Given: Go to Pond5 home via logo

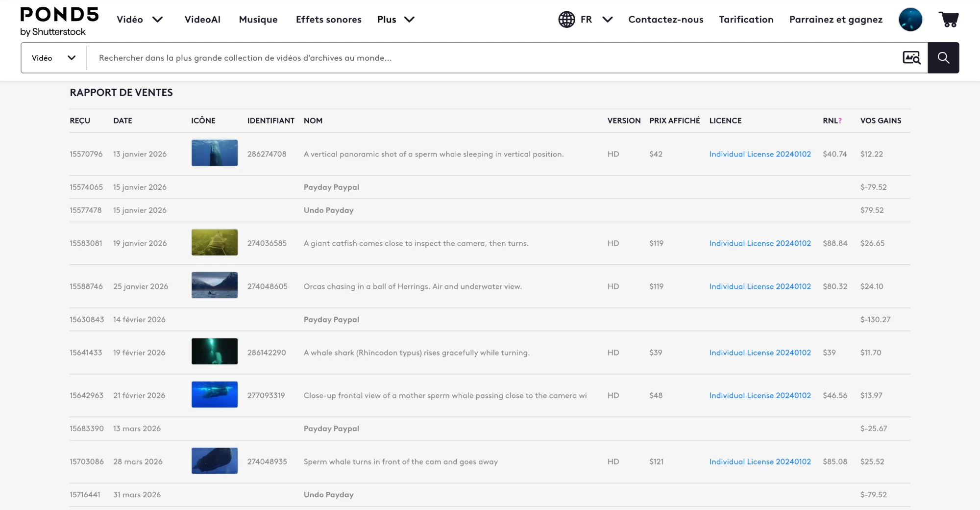Looking at the screenshot, I should (59, 22).
